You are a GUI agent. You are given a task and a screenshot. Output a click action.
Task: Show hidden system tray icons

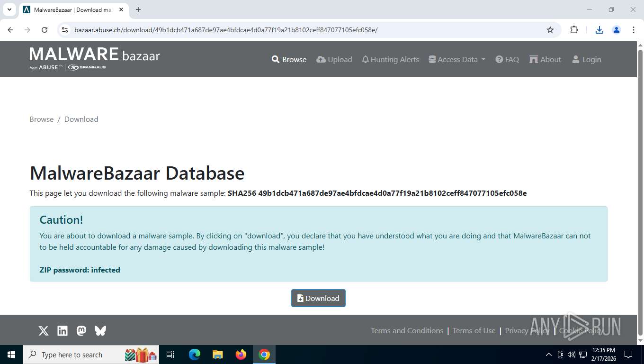(549, 355)
